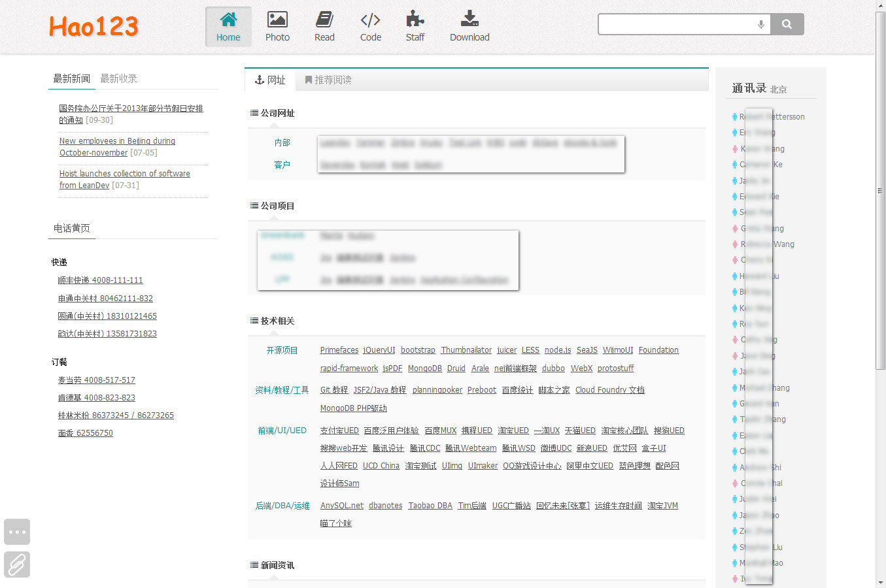Click the 客户 company site label
The image size is (886, 588).
[282, 165]
